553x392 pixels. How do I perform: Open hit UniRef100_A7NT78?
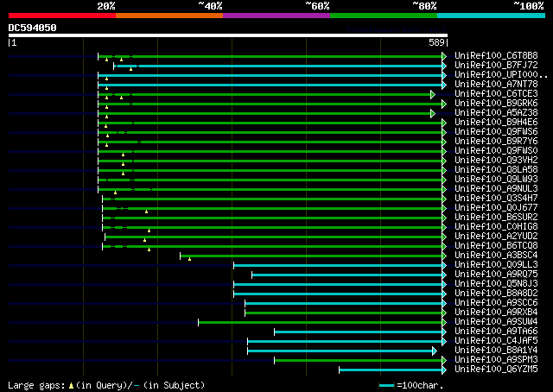click(496, 85)
